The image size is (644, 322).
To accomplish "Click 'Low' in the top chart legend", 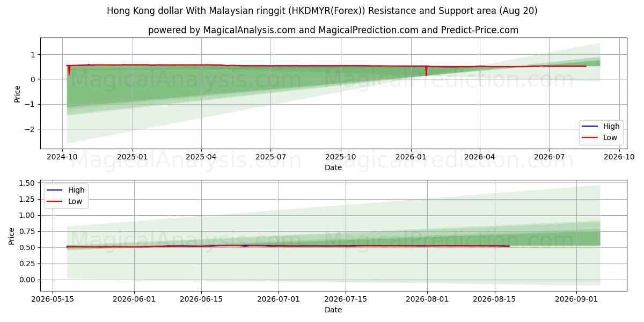I will pyautogui.click(x=610, y=137).
